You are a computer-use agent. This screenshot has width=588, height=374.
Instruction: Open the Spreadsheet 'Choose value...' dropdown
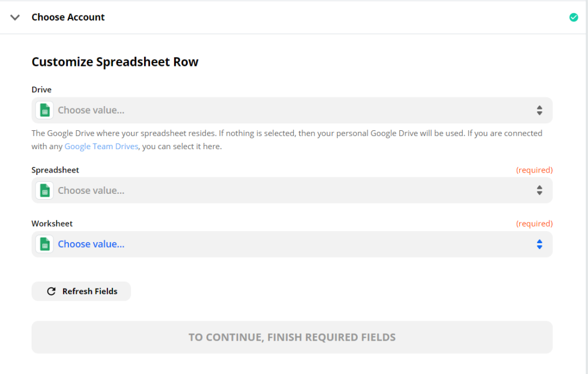click(292, 190)
